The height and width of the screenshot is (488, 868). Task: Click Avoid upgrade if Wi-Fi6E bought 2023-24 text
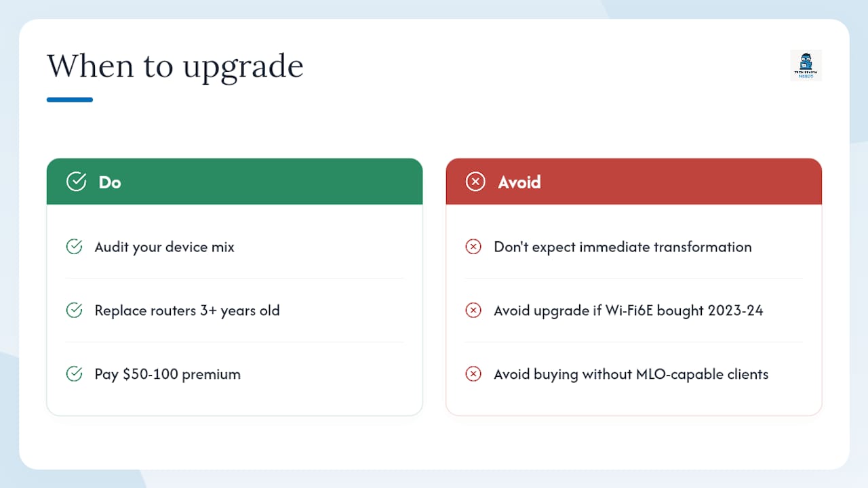point(629,310)
